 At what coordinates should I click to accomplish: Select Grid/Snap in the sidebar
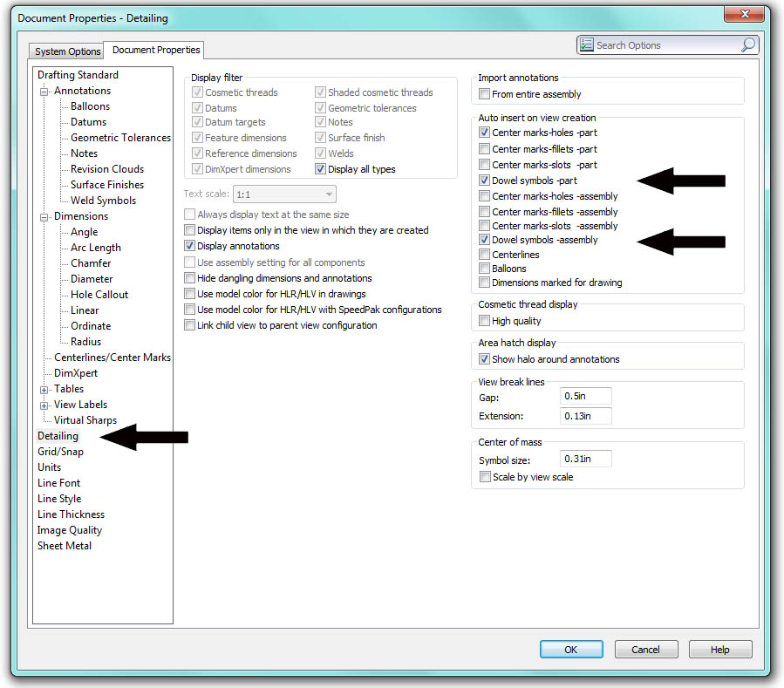[x=60, y=451]
